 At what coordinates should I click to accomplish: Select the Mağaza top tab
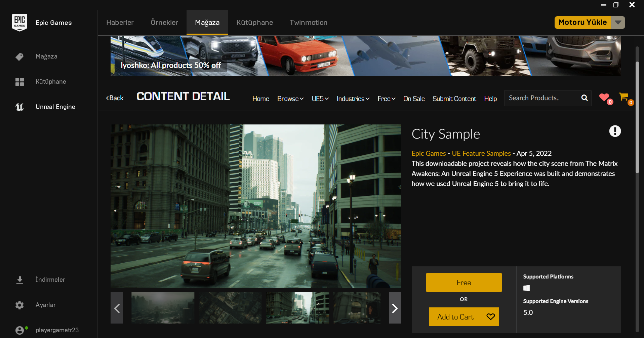point(207,23)
